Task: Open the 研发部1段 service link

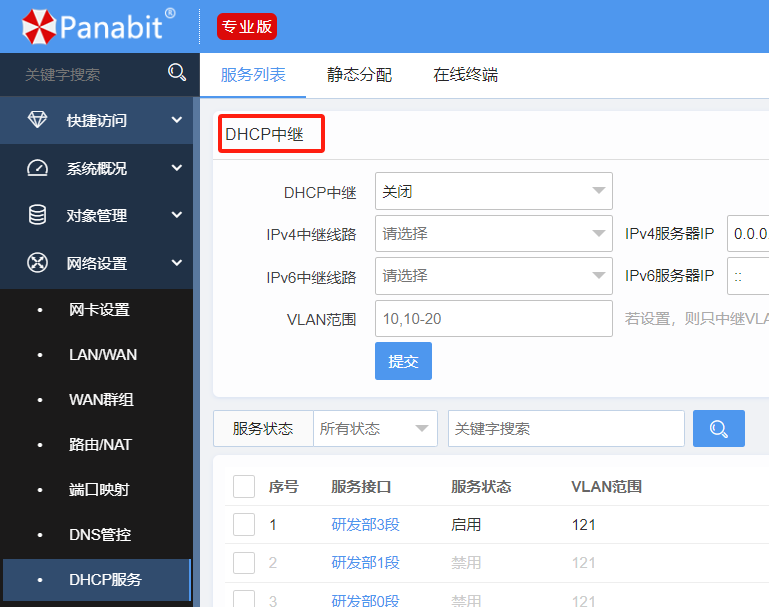Action: pyautogui.click(x=365, y=562)
